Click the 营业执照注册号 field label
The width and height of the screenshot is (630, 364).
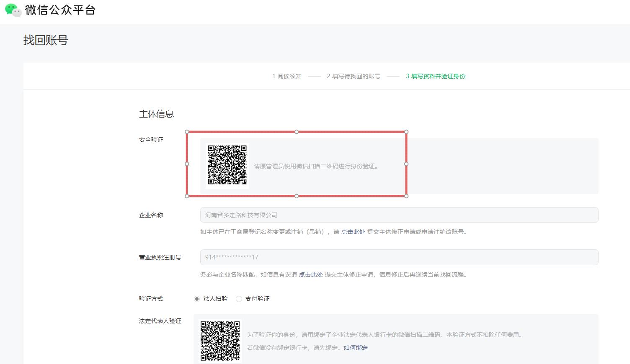160,257
